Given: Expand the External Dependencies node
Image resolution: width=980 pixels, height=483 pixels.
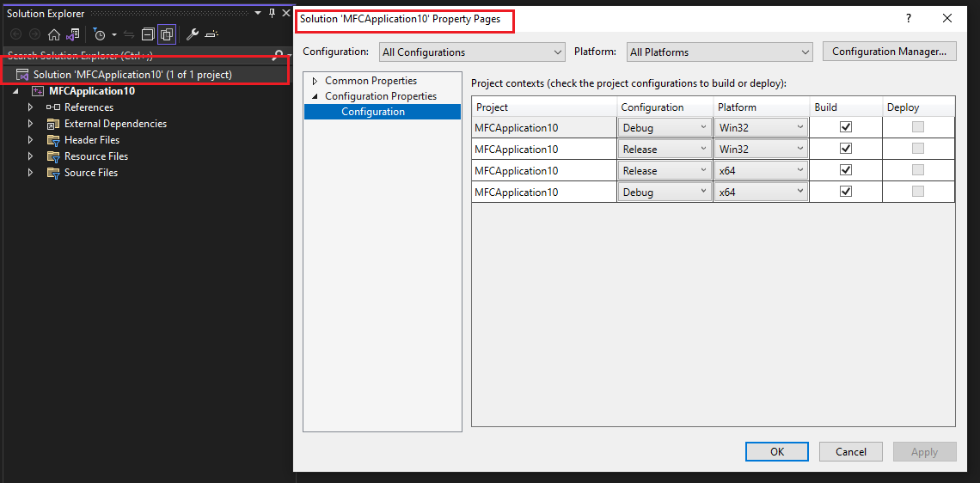Looking at the screenshot, I should click(30, 124).
